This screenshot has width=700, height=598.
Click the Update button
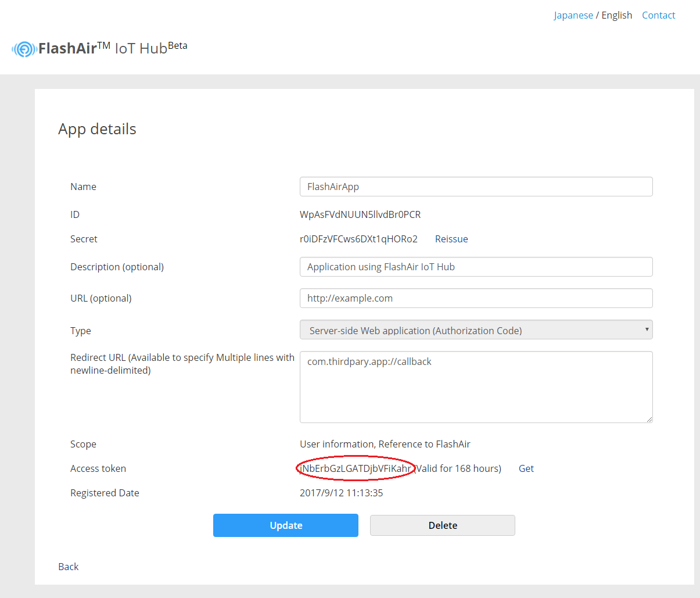[x=285, y=525]
